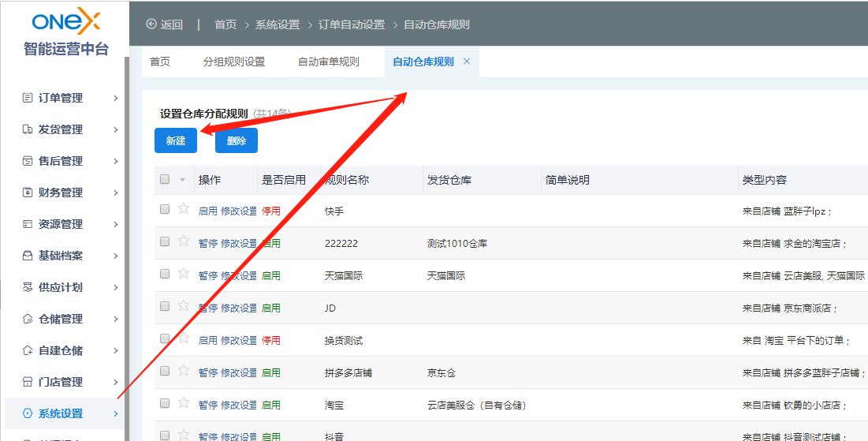Check the 快手 row checkbox
This screenshot has width=868, height=441.
pos(165,209)
